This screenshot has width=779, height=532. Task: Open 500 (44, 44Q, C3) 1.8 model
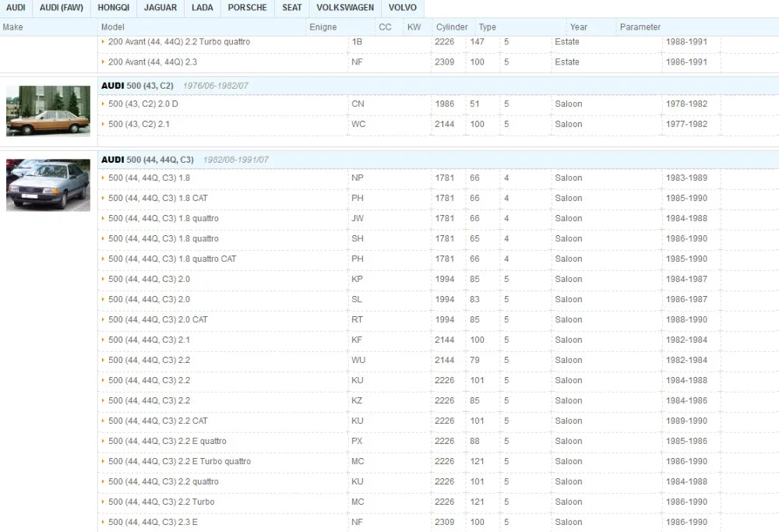point(149,178)
